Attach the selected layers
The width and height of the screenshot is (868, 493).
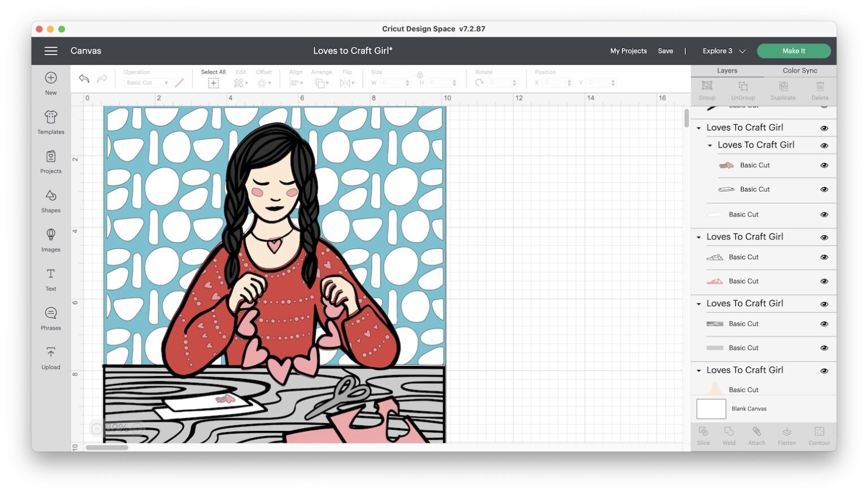(757, 435)
